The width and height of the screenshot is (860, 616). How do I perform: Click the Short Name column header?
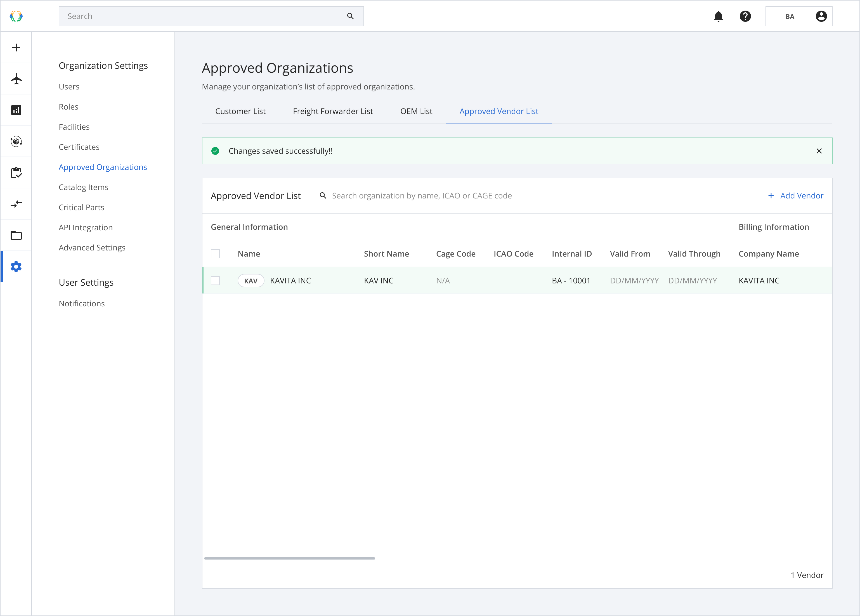point(386,254)
